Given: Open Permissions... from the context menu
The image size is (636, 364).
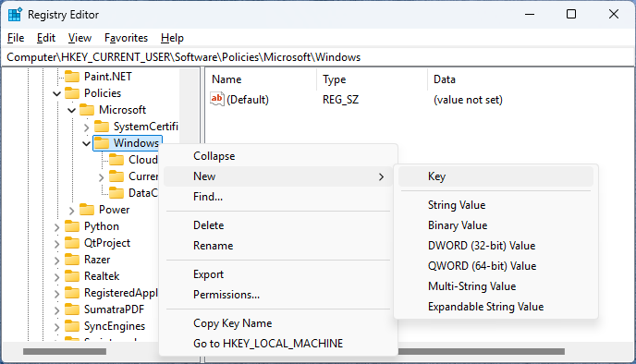Looking at the screenshot, I should pyautogui.click(x=278, y=295).
